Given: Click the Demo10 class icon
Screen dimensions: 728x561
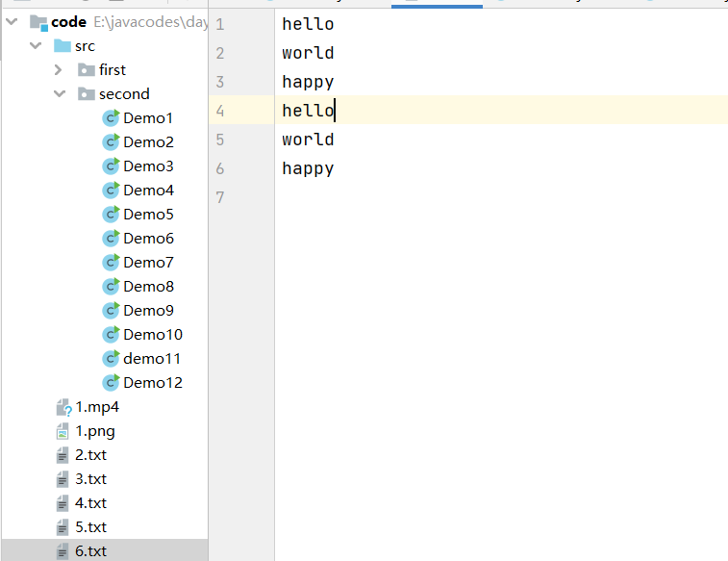Looking at the screenshot, I should tap(111, 334).
